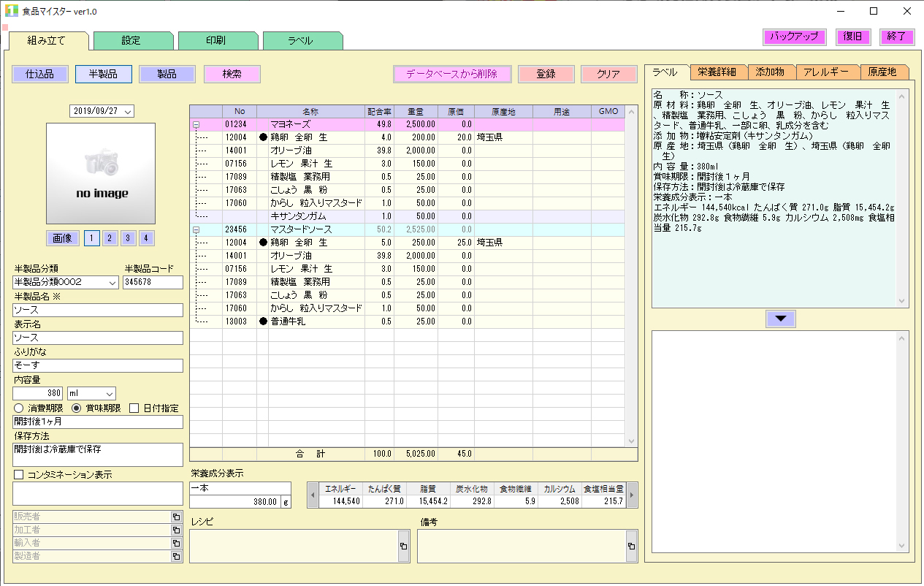Select image slot 3
Image resolution: width=924 pixels, height=586 pixels.
(128, 238)
